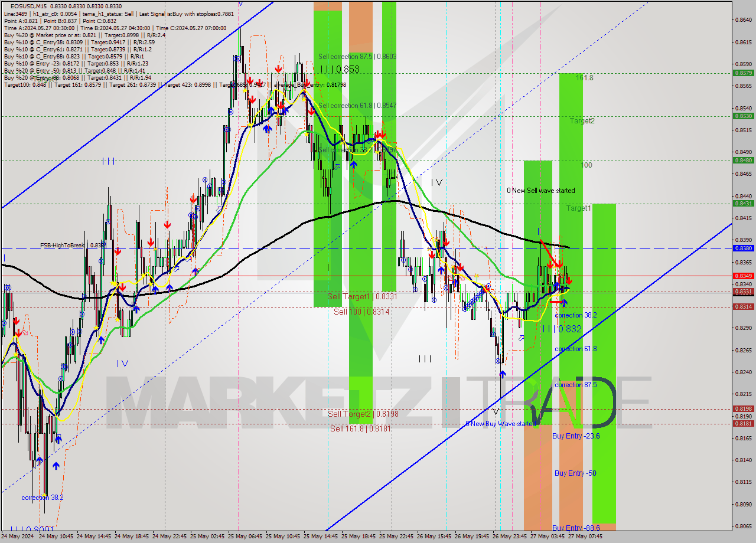Select the red 0.8181 price tag
Image resolution: width=756 pixels, height=543 pixels.
(x=743, y=423)
